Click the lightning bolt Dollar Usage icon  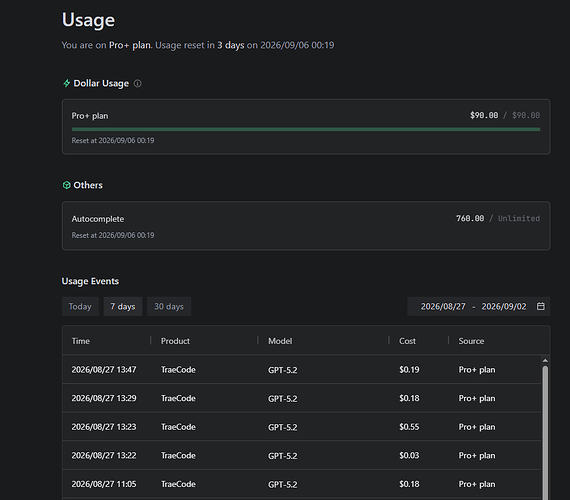click(67, 83)
